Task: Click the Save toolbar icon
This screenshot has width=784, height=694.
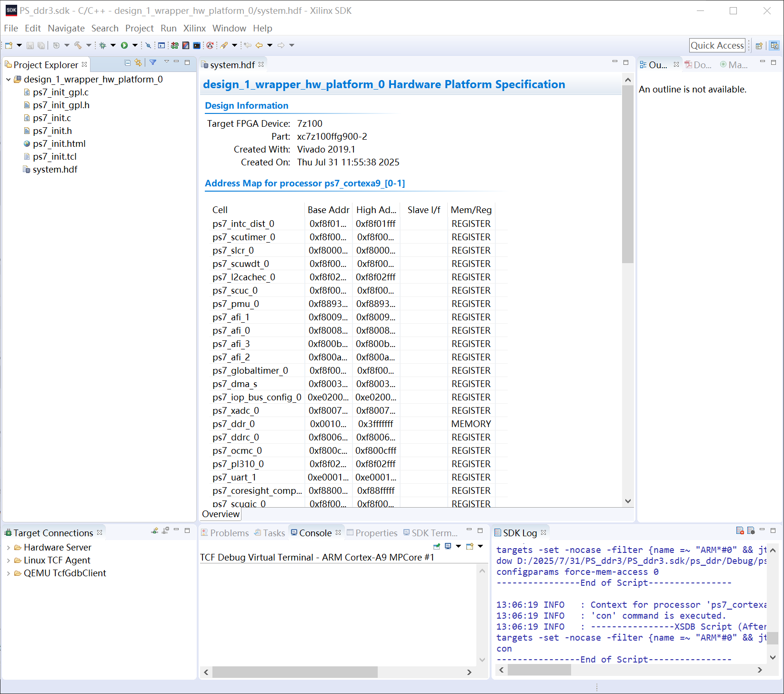Action: (30, 45)
